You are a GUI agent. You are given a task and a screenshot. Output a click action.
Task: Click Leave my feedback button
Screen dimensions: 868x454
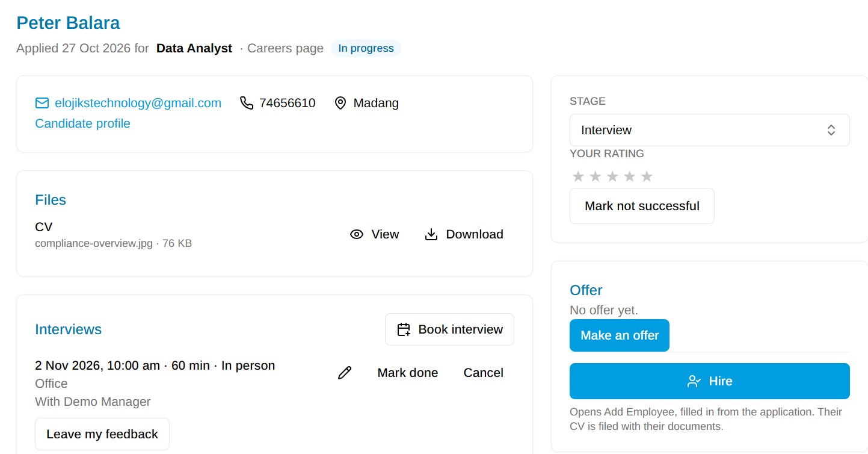(x=102, y=434)
